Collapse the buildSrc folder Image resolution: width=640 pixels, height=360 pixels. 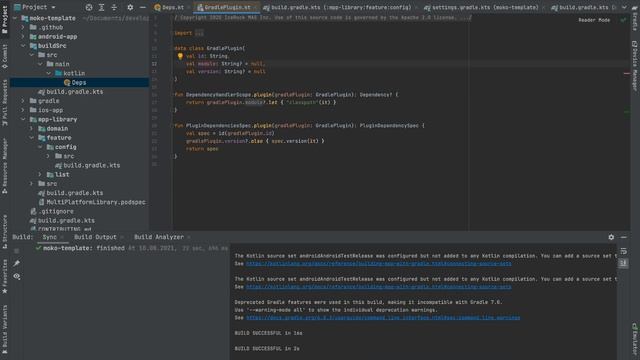[x=23, y=46]
